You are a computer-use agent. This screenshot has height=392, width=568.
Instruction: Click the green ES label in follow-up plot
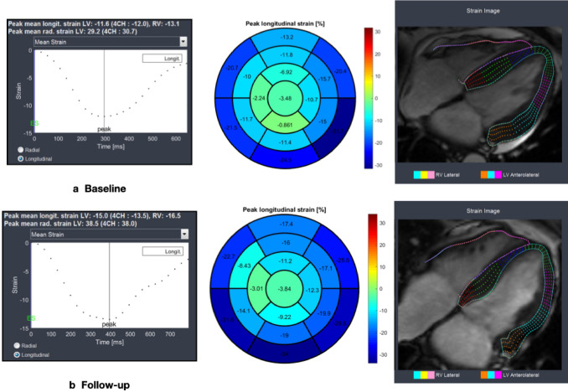pos(31,318)
